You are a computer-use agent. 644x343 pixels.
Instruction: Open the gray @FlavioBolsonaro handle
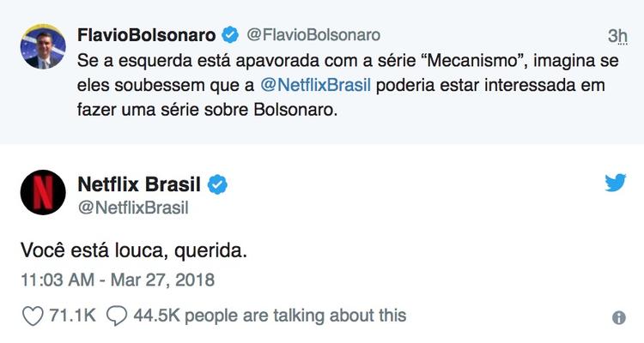313,35
